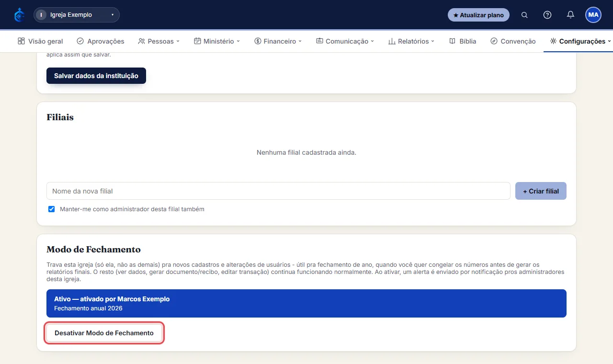This screenshot has height=364, width=613.
Task: Click the Filiais heading
Action: (x=60, y=117)
